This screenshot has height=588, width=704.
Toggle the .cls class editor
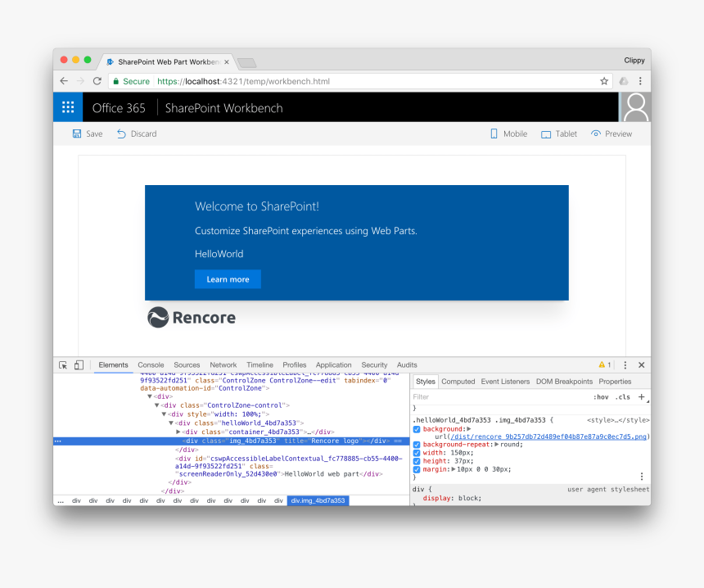tap(622, 397)
